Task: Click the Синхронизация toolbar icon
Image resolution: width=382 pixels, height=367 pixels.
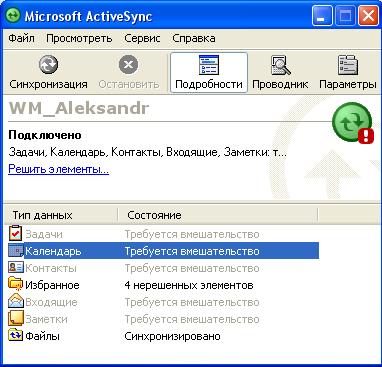Action: (x=48, y=65)
